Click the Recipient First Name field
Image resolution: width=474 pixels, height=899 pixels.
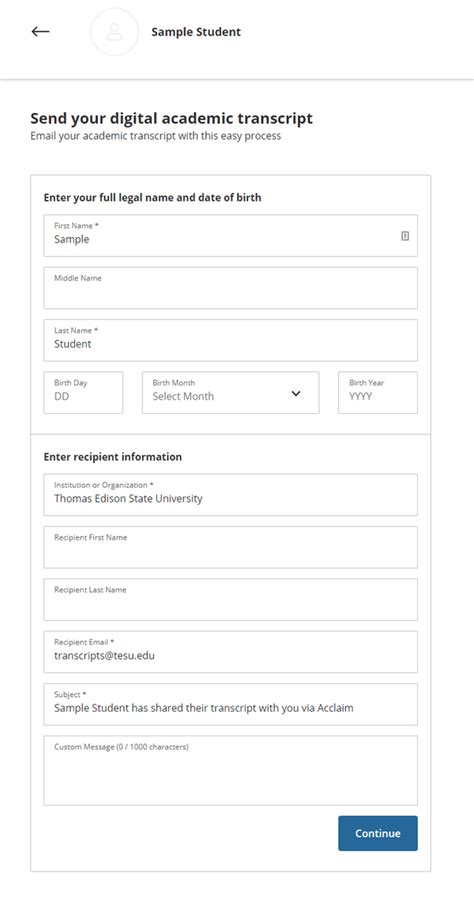click(230, 548)
